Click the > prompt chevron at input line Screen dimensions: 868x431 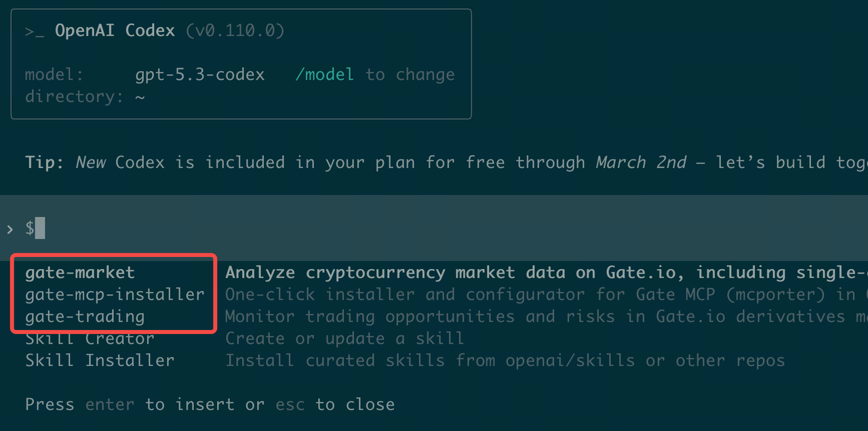click(9, 229)
